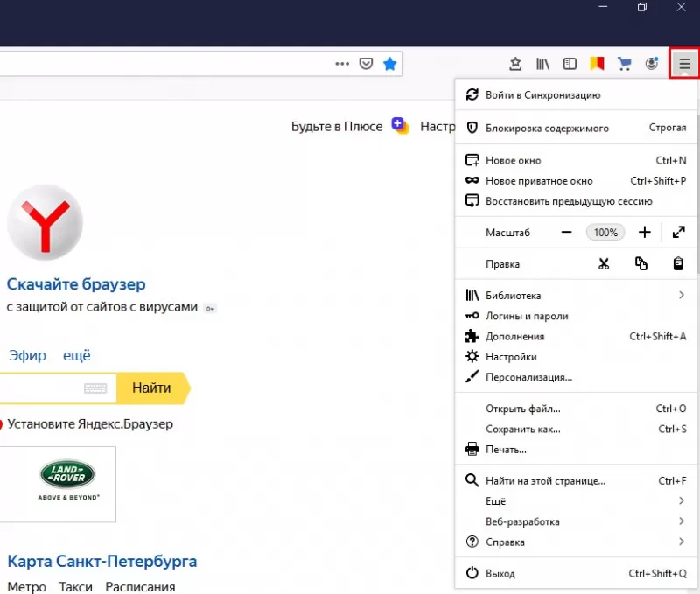Viewport: 700px width, 594px height.
Task: Open the ещё services link
Action: [77, 356]
